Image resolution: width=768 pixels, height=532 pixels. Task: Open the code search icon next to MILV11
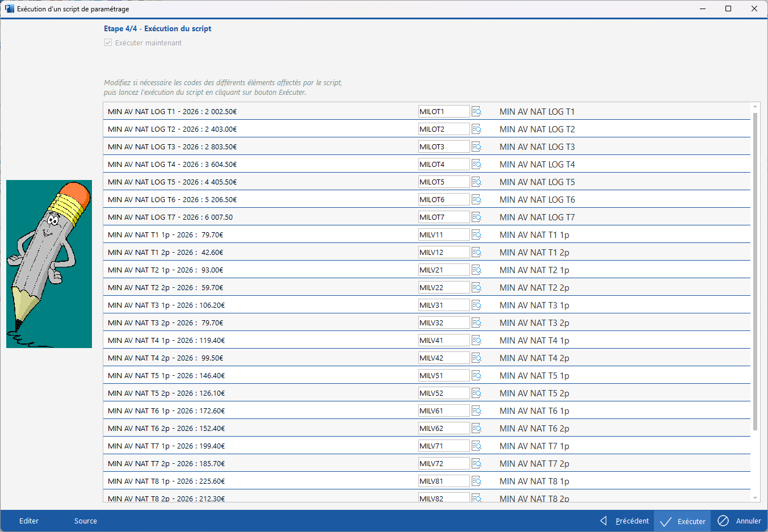coord(476,235)
